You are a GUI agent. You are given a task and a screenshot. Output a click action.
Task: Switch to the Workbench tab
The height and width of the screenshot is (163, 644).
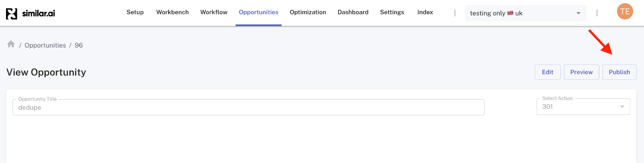173,12
